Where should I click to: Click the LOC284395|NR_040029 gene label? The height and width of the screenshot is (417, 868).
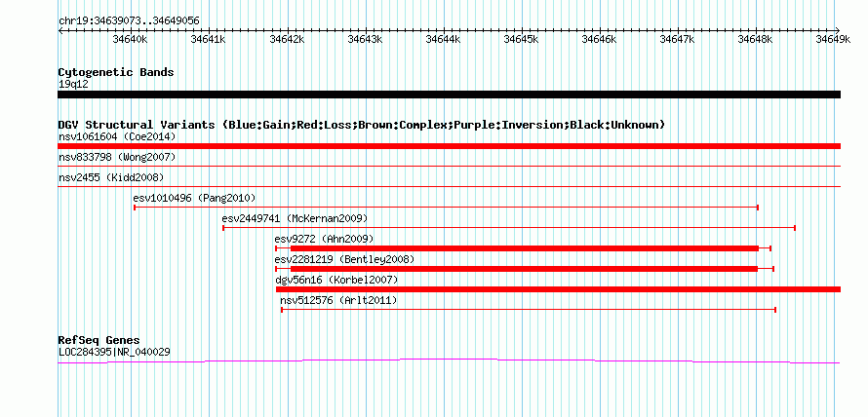tap(114, 352)
